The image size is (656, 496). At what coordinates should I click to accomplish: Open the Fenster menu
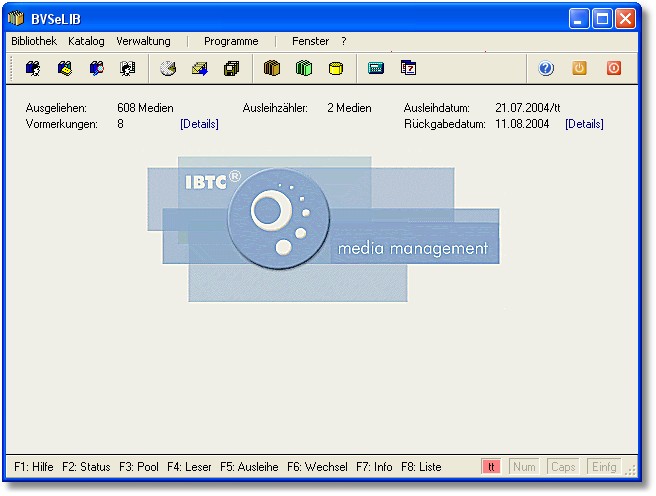coord(310,41)
